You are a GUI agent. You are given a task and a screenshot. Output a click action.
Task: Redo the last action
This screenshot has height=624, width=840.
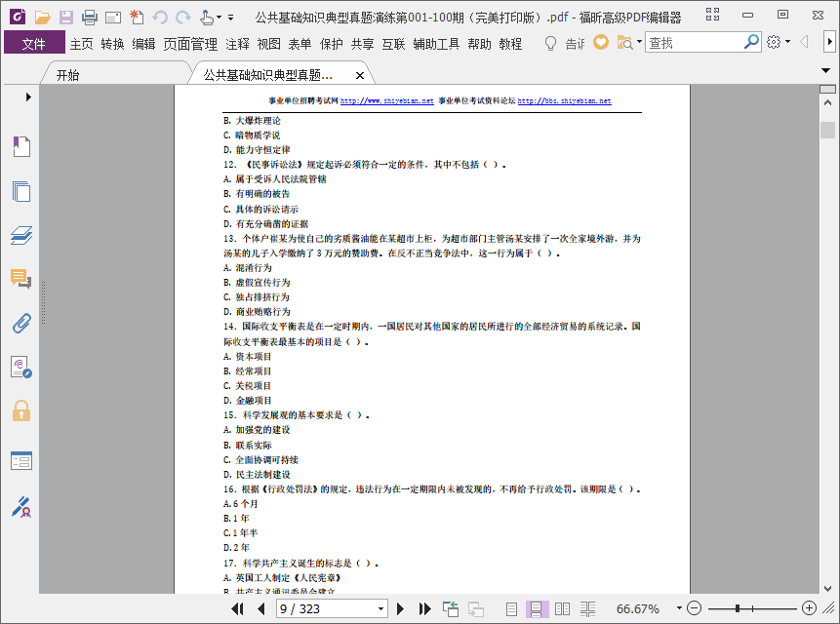pos(183,18)
